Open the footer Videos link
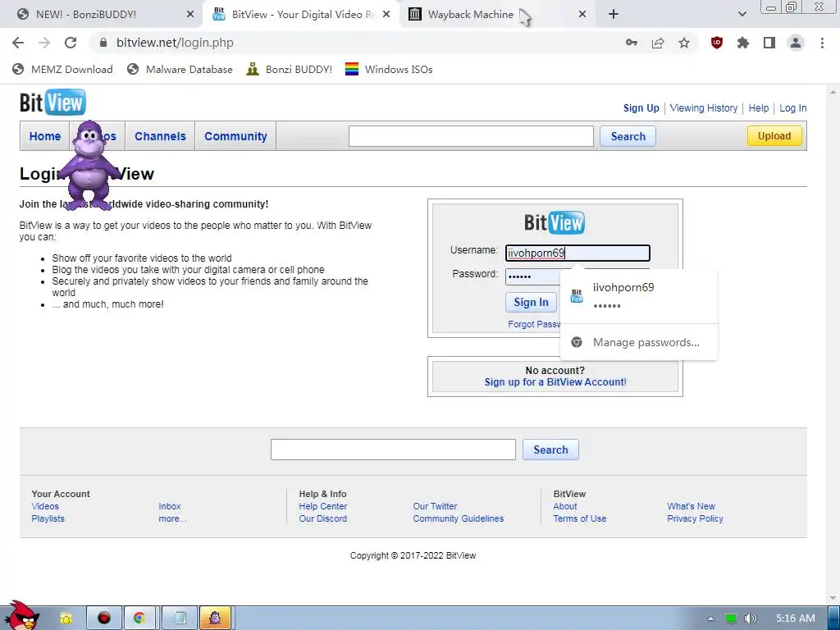Screen dimensions: 840x630 (45, 506)
